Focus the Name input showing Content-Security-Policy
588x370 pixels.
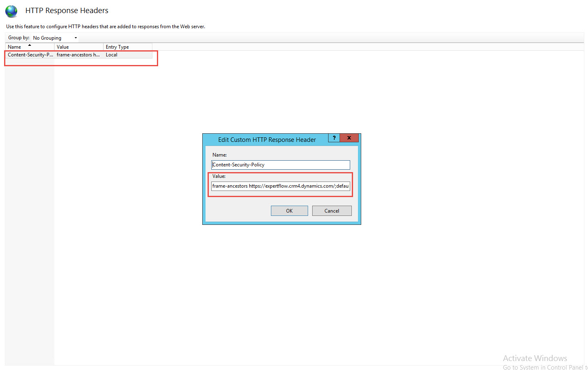click(x=280, y=165)
